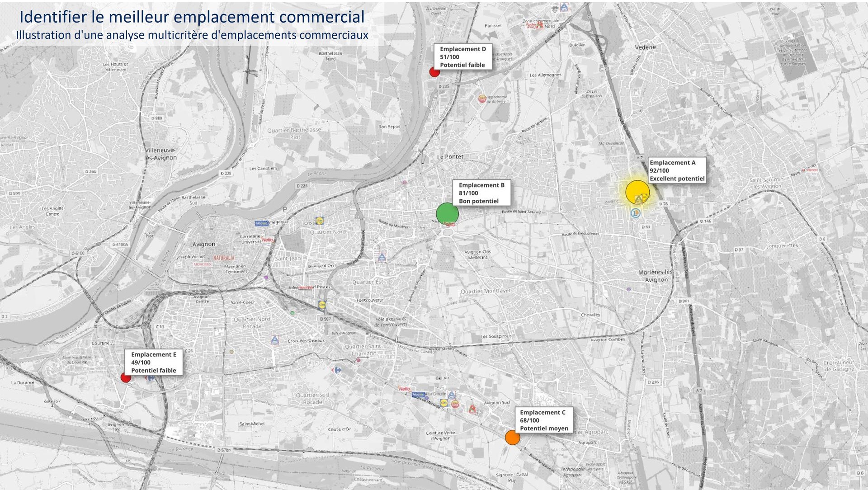Click the 'Le Pontet' label

pyautogui.click(x=450, y=157)
